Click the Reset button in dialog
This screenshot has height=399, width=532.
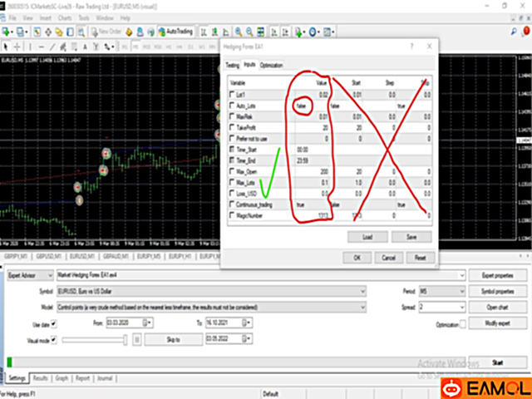420,258
